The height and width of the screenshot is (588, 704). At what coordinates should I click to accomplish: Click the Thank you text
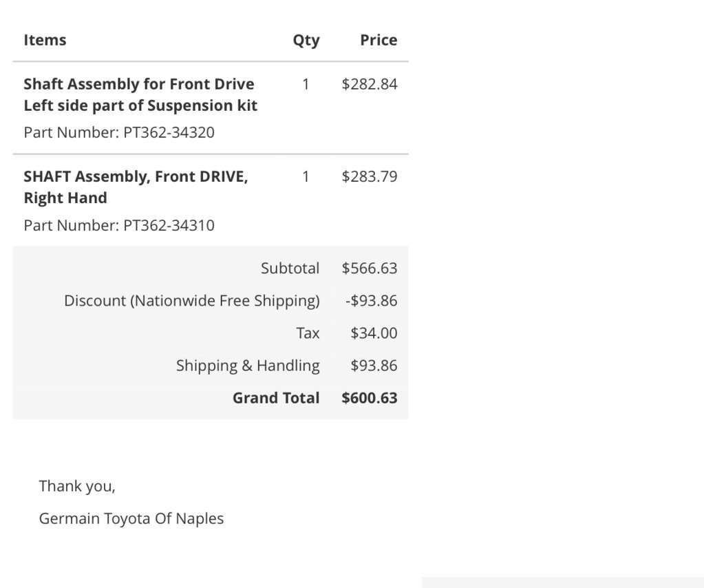point(77,486)
